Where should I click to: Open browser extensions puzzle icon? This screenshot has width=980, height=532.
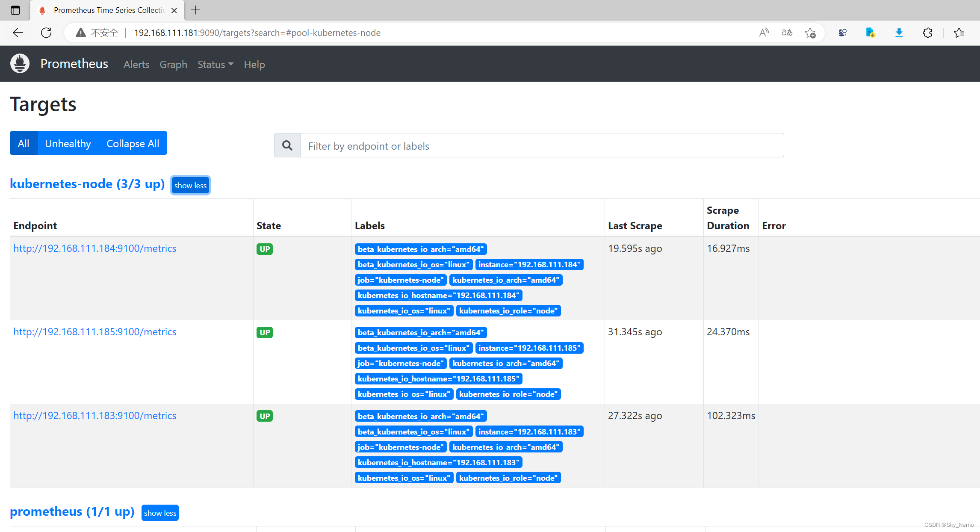point(927,33)
